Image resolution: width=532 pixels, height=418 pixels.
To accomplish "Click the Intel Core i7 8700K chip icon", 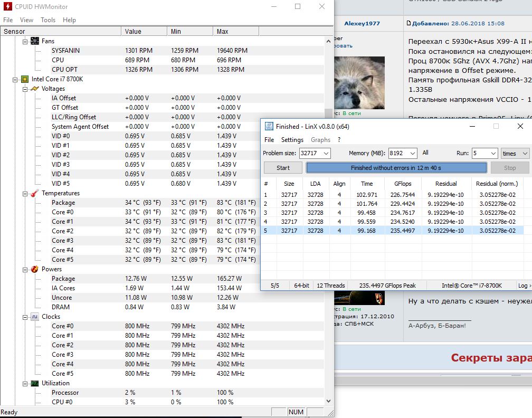I will point(25,79).
